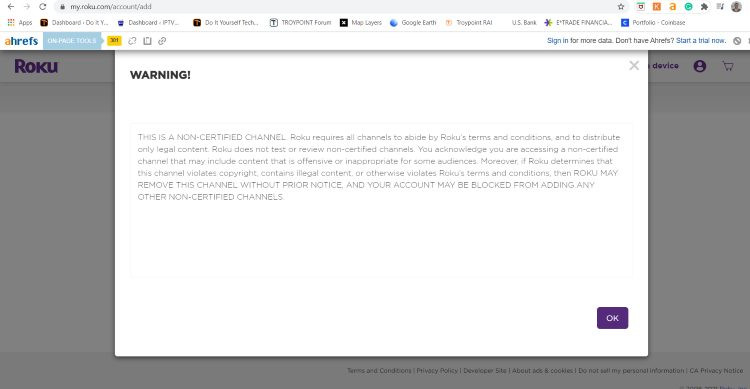Open Privacy Policy footer link
The height and width of the screenshot is (389, 750).
click(437, 371)
